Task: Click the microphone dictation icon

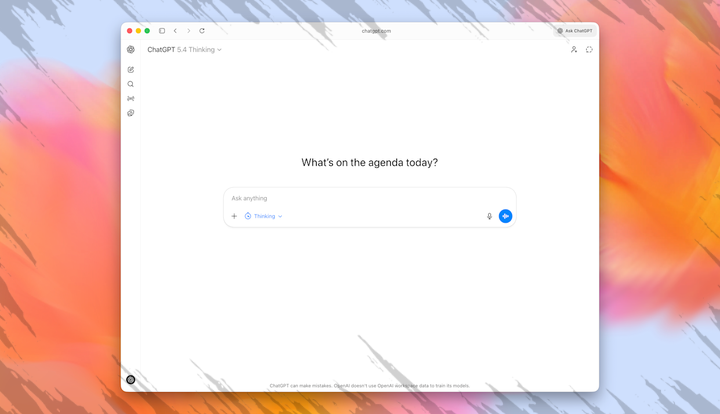Action: coord(489,216)
